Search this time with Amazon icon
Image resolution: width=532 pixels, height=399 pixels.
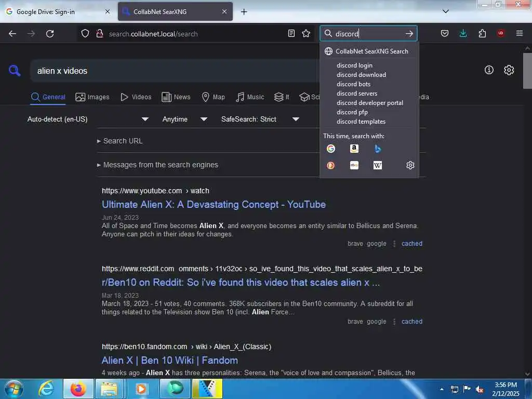point(354,149)
